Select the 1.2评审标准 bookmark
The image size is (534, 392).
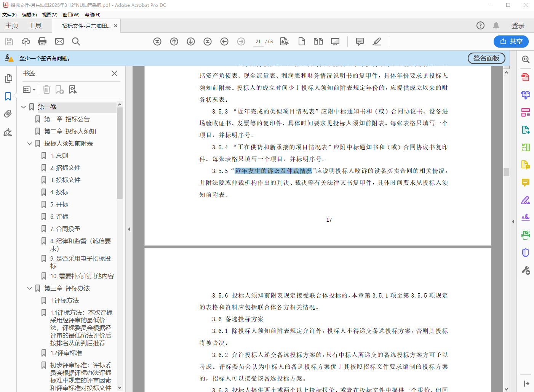[x=66, y=353]
